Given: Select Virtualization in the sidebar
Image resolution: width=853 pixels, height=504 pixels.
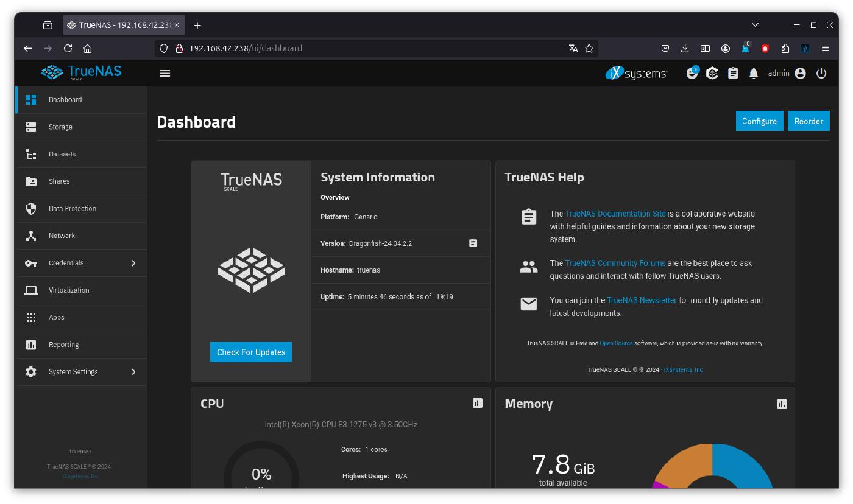Looking at the screenshot, I should [x=69, y=290].
